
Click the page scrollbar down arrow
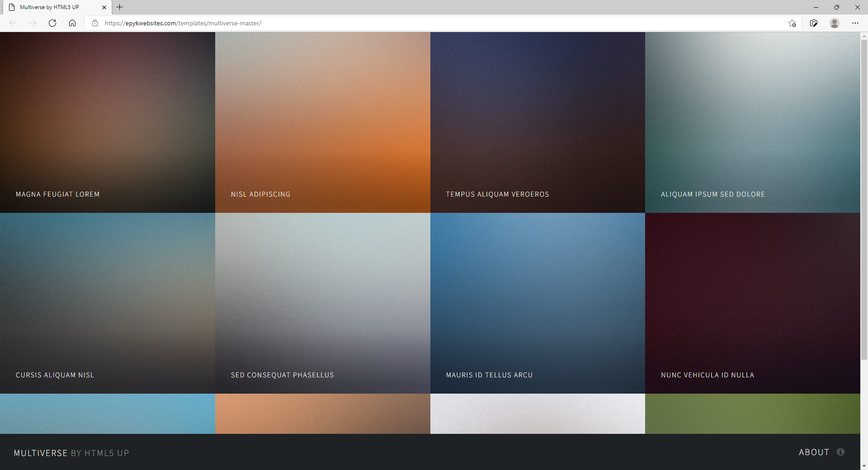click(864, 466)
